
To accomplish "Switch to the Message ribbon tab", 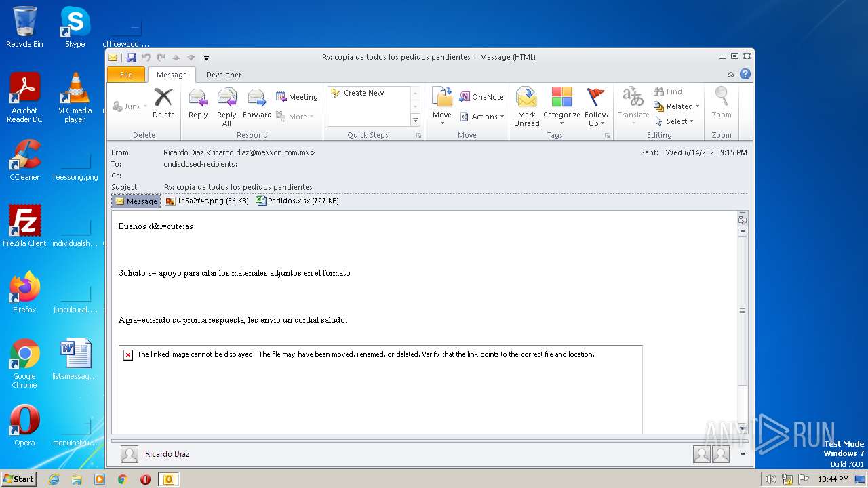I will tap(172, 75).
